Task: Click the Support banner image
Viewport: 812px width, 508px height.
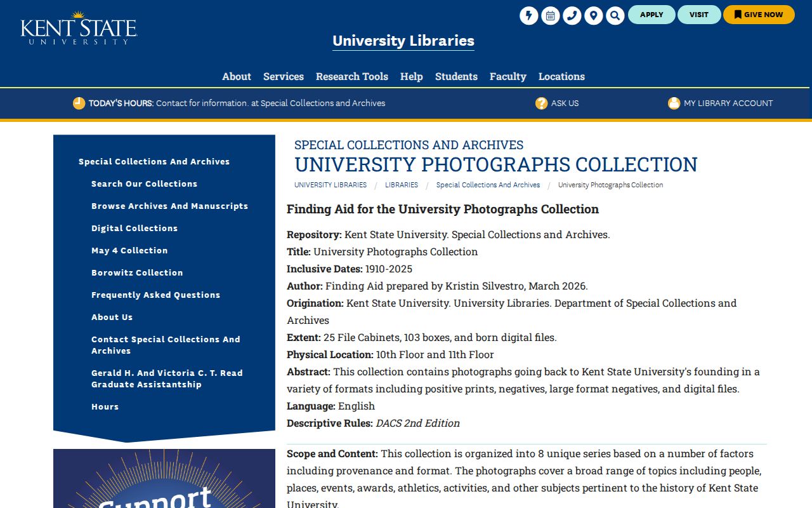Action: [x=164, y=479]
